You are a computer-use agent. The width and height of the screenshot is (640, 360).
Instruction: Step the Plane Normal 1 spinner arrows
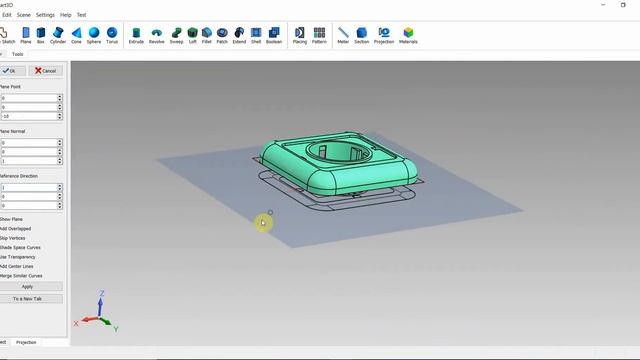coord(60,161)
